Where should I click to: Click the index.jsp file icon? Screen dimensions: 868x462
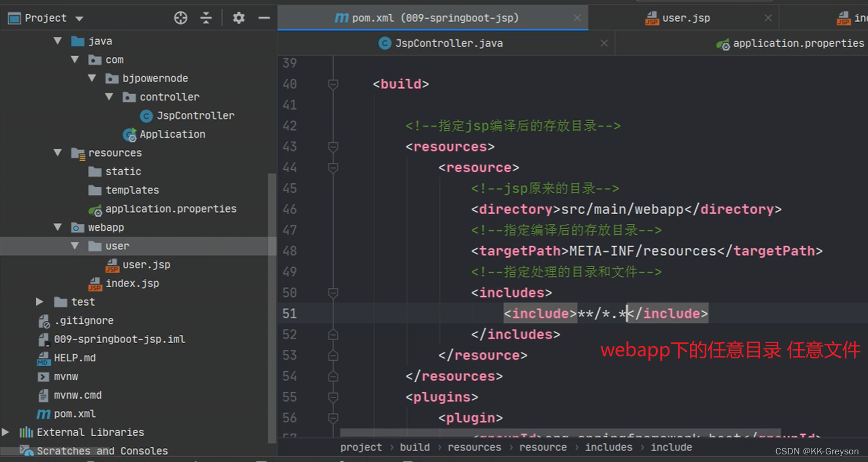click(95, 284)
